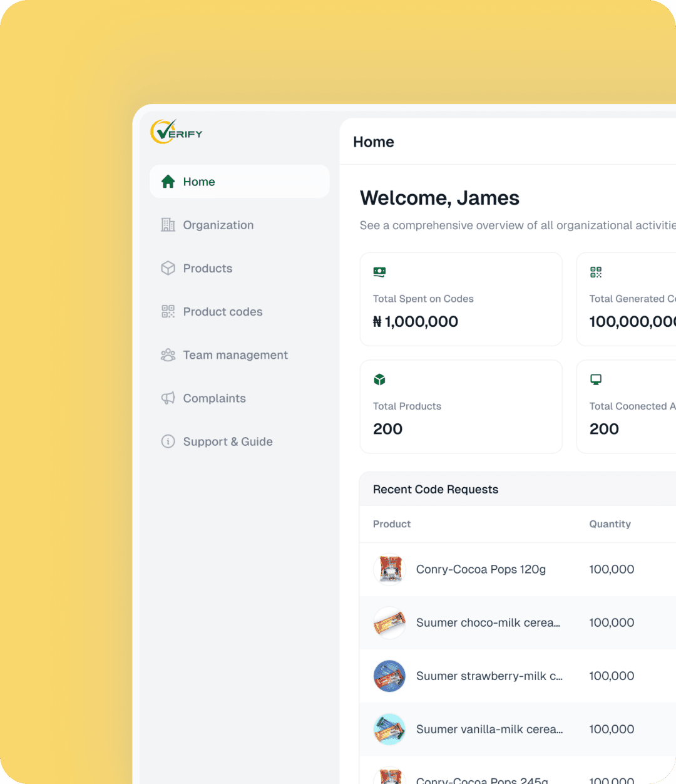Click the Verify logo in sidebar
The image size is (676, 784).
pyautogui.click(x=177, y=132)
